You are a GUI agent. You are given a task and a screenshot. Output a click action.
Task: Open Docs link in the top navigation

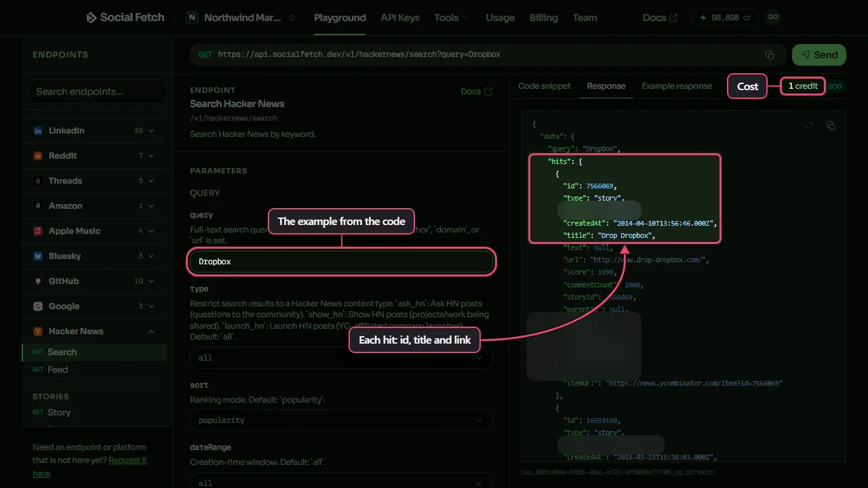pyautogui.click(x=660, y=18)
